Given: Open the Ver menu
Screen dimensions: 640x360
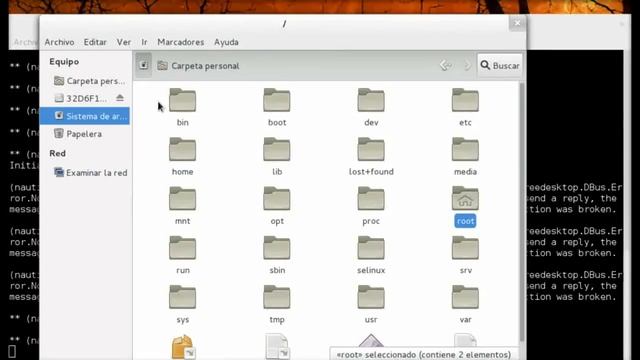Looking at the screenshot, I should (x=124, y=42).
